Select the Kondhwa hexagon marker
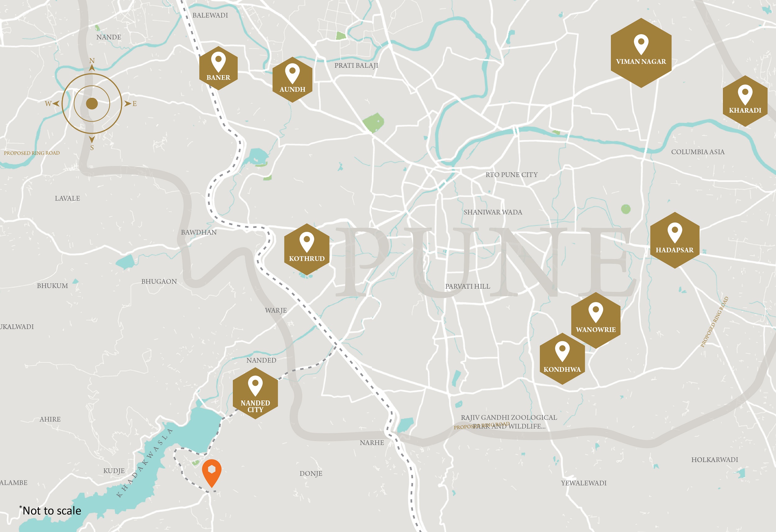Viewport: 776px width, 532px height. (562, 359)
